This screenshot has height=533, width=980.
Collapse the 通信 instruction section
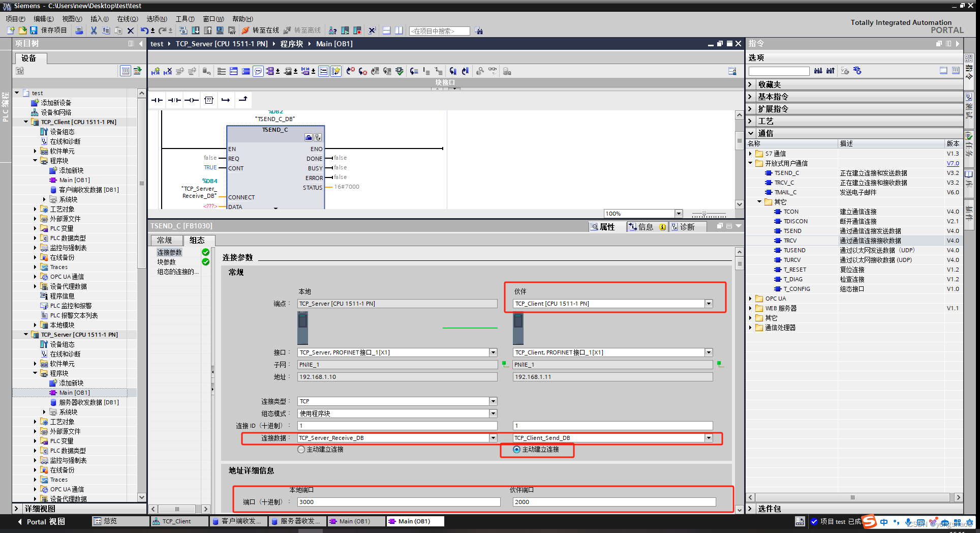click(751, 133)
